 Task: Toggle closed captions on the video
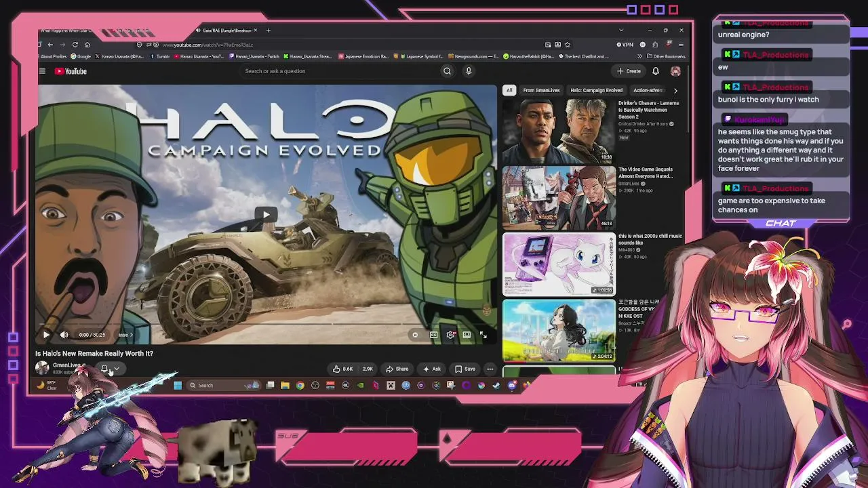(433, 335)
